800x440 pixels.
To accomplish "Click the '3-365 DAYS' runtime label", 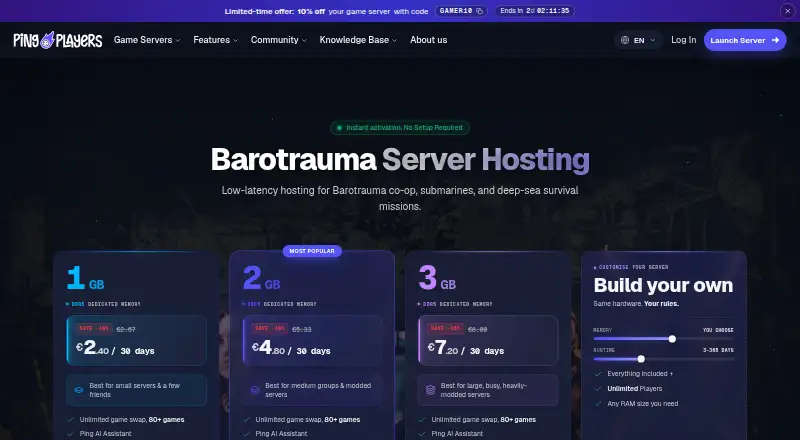I will point(718,350).
